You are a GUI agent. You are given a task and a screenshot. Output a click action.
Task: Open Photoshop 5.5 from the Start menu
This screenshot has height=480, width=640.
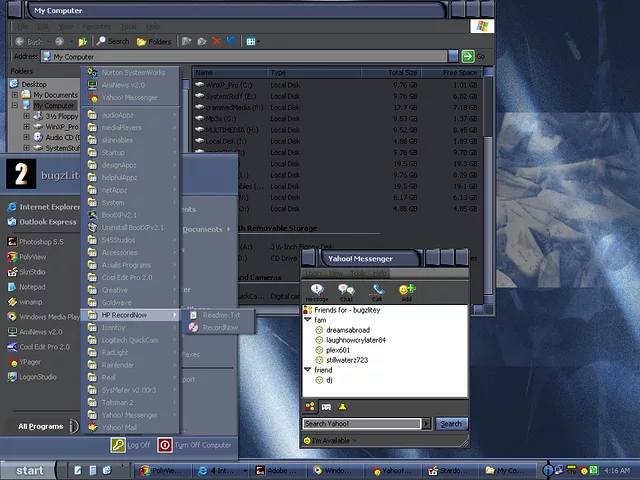pos(40,241)
